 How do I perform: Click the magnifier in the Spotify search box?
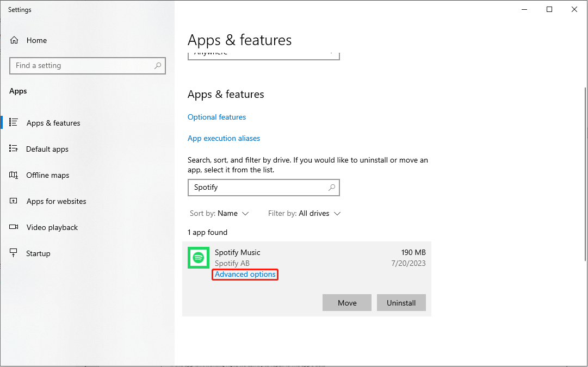click(x=332, y=188)
